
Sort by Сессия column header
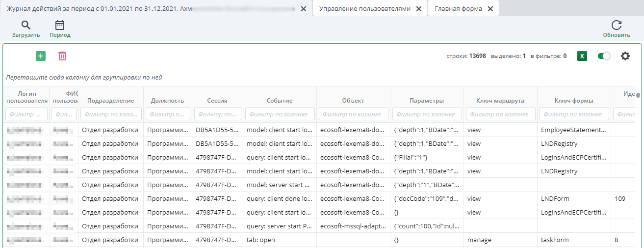(217, 101)
